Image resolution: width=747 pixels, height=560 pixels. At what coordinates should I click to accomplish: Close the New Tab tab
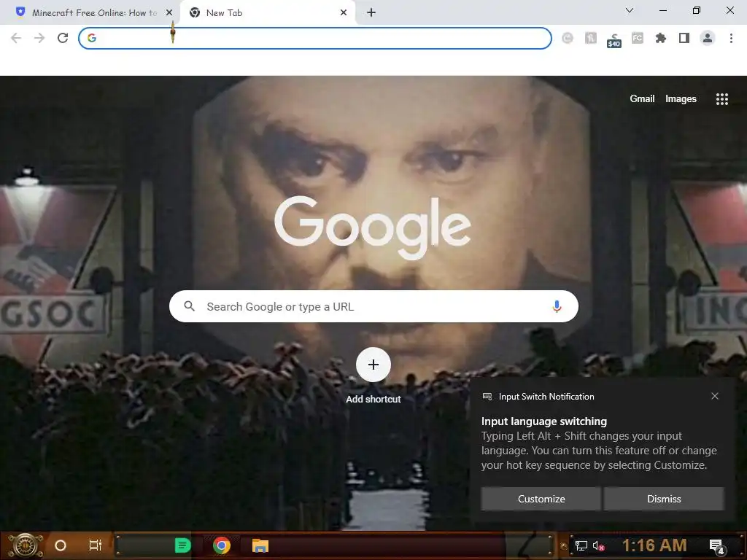(344, 13)
